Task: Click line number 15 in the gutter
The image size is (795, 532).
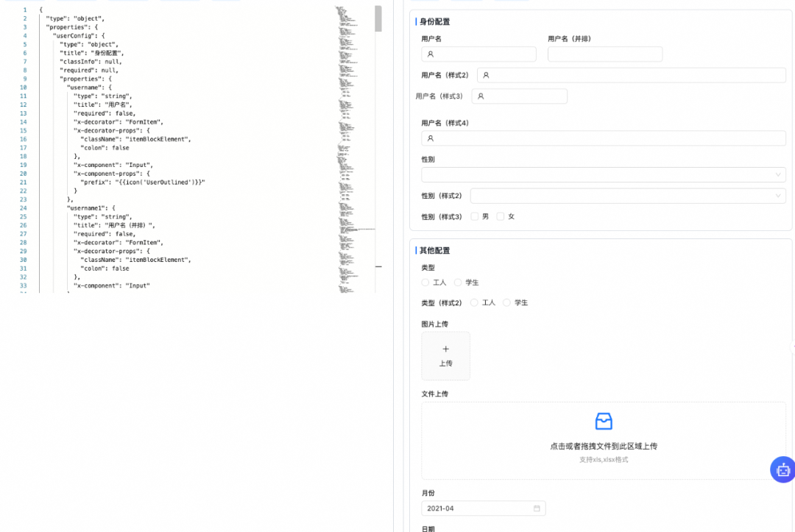Action: 24,131
